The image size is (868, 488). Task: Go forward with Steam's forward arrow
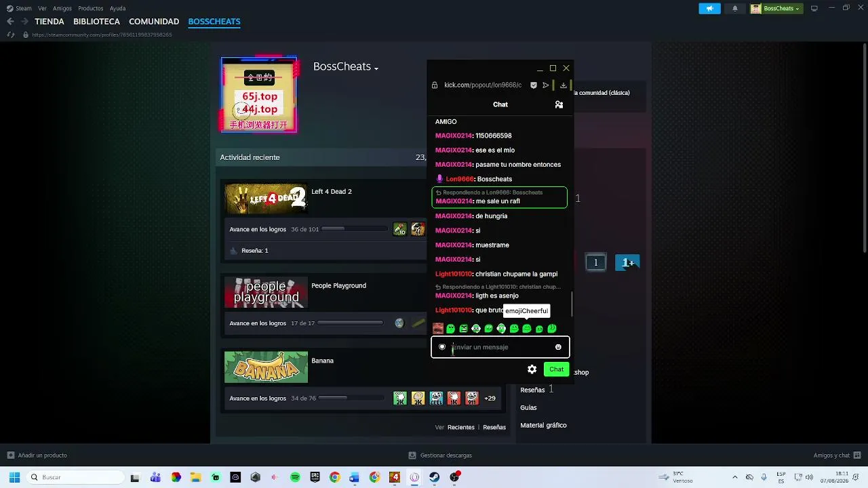point(24,22)
